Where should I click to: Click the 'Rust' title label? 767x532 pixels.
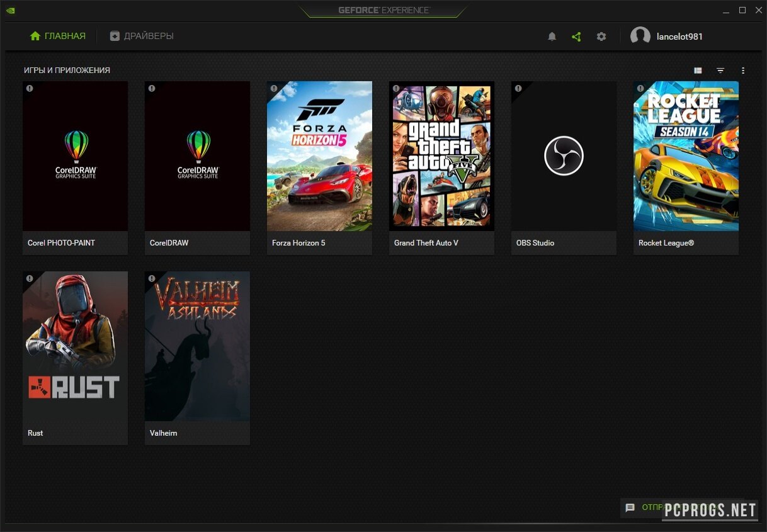35,433
